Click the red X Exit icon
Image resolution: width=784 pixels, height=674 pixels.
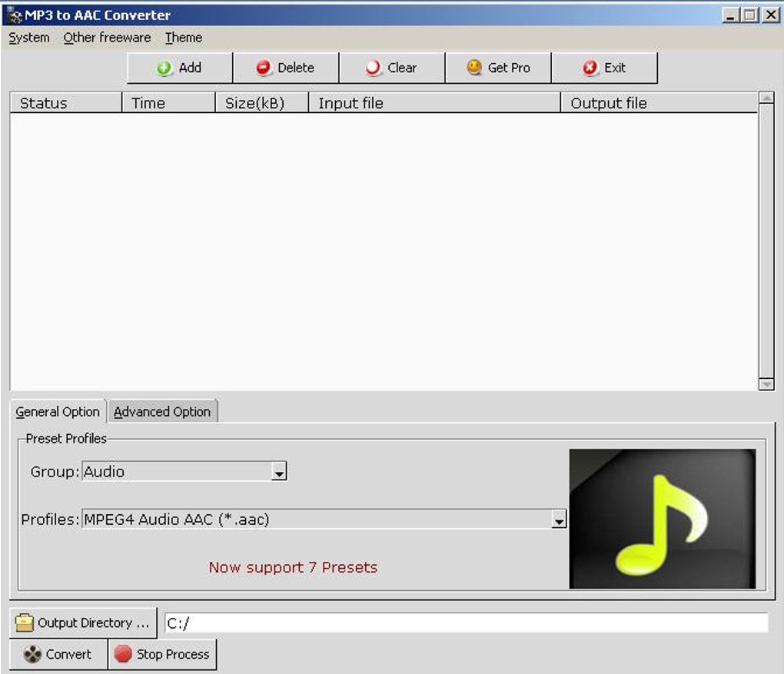click(590, 68)
